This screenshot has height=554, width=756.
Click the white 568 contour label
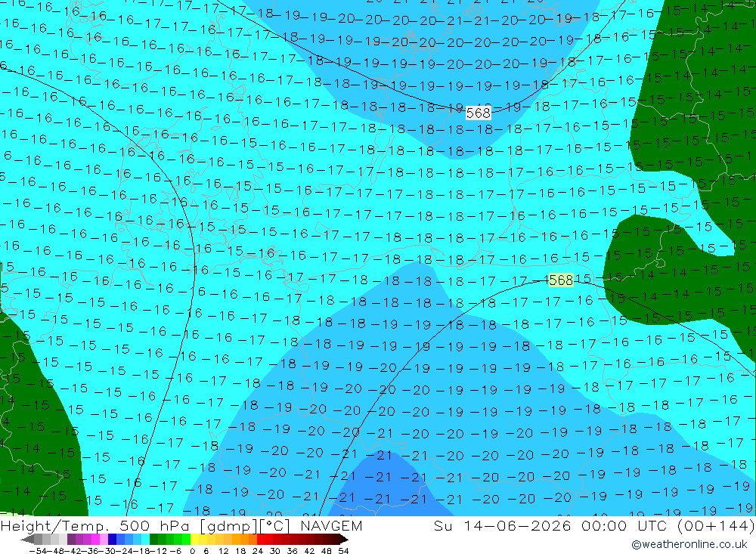479,113
